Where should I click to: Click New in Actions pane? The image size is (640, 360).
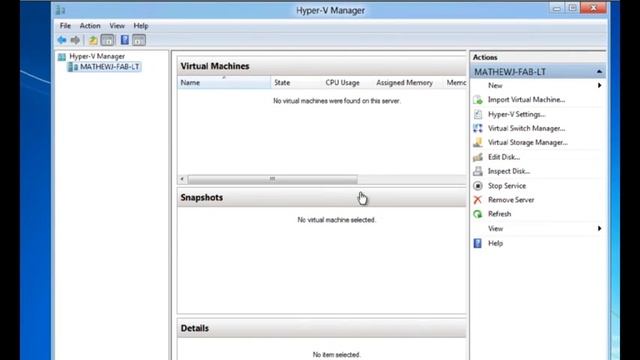click(x=495, y=85)
